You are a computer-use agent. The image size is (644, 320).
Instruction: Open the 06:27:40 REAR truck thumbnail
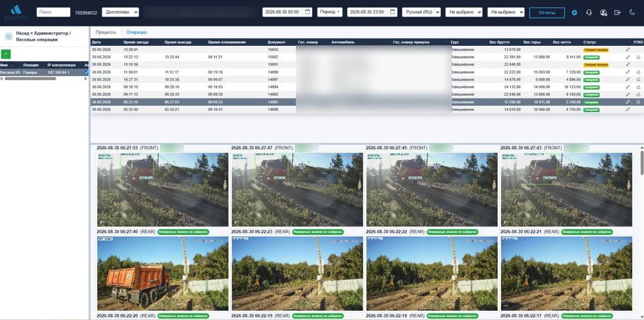pos(163,274)
